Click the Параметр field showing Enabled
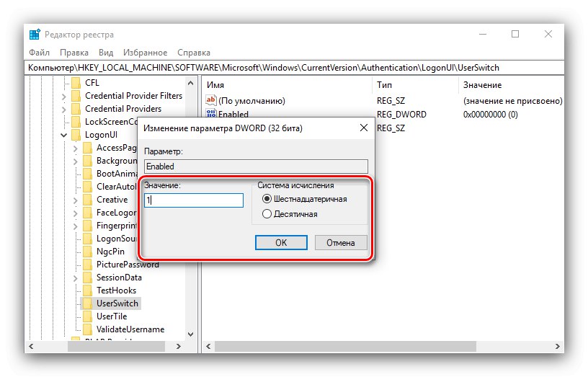Viewport: 588px width, 377px height. (256, 167)
